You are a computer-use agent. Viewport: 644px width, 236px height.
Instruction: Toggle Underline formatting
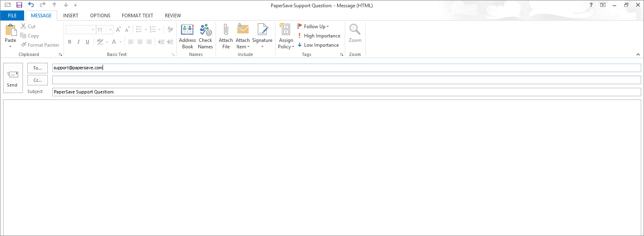coord(87,42)
